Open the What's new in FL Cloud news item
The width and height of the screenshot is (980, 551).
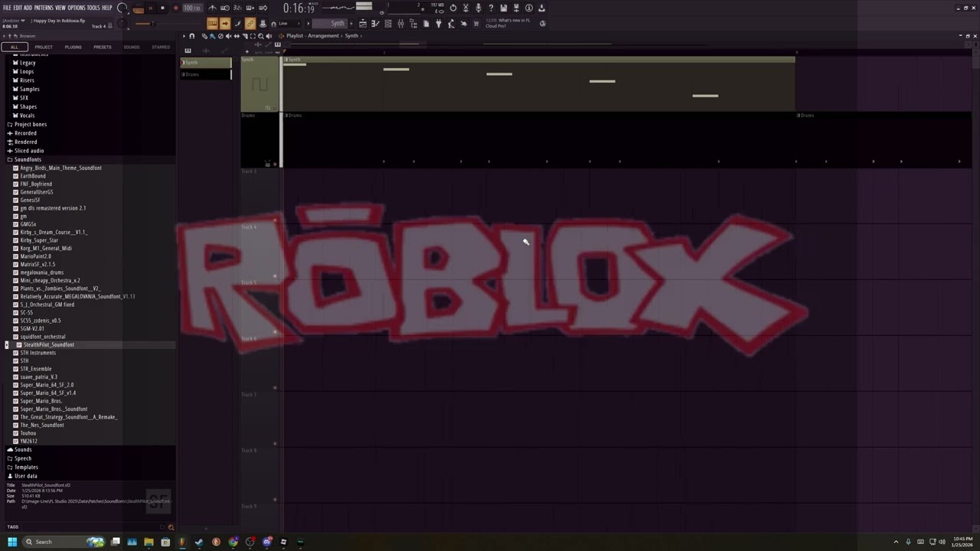[x=508, y=23]
